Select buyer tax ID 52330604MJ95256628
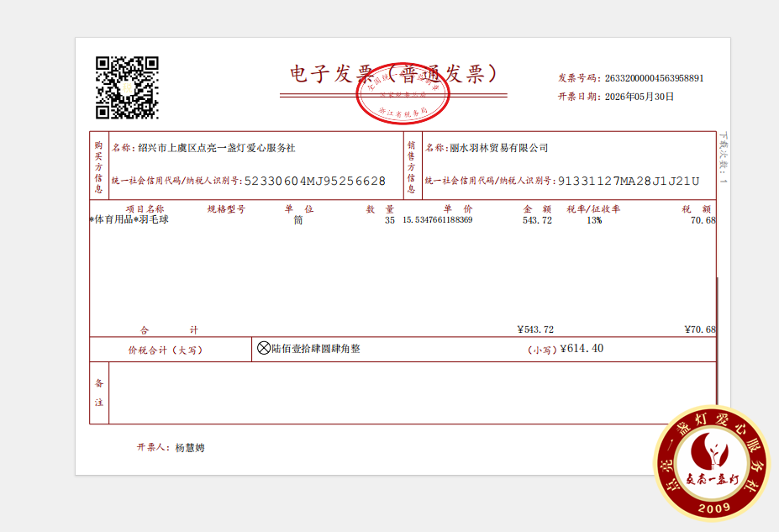Image resolution: width=779 pixels, height=532 pixels. click(x=315, y=181)
